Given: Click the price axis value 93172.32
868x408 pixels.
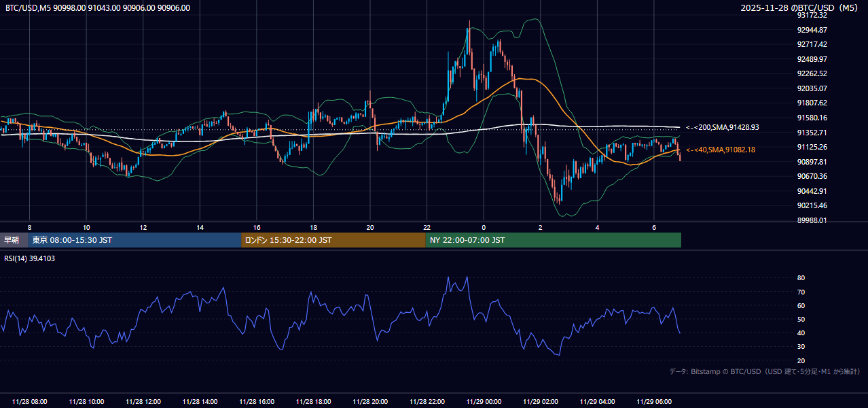Looking at the screenshot, I should [x=812, y=15].
